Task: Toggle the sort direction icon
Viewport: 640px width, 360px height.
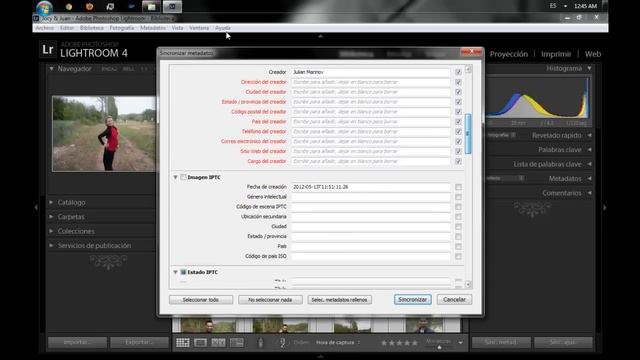Action: pos(282,342)
